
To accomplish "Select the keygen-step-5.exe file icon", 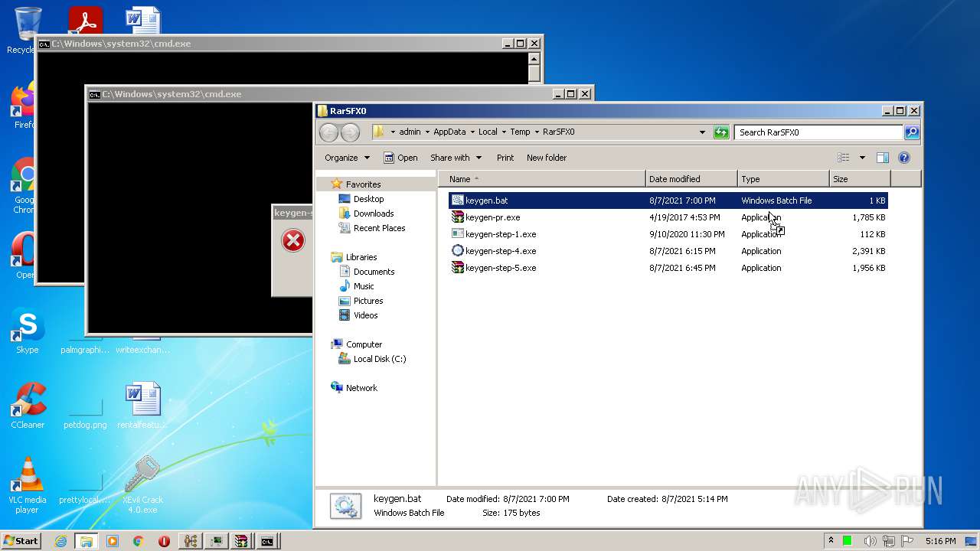I will (x=458, y=268).
